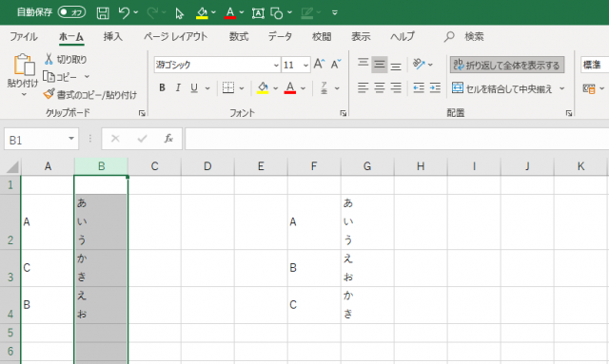Viewport: 609px width, 364px height.
Task: Click the increase font size icon
Action: pos(320,64)
